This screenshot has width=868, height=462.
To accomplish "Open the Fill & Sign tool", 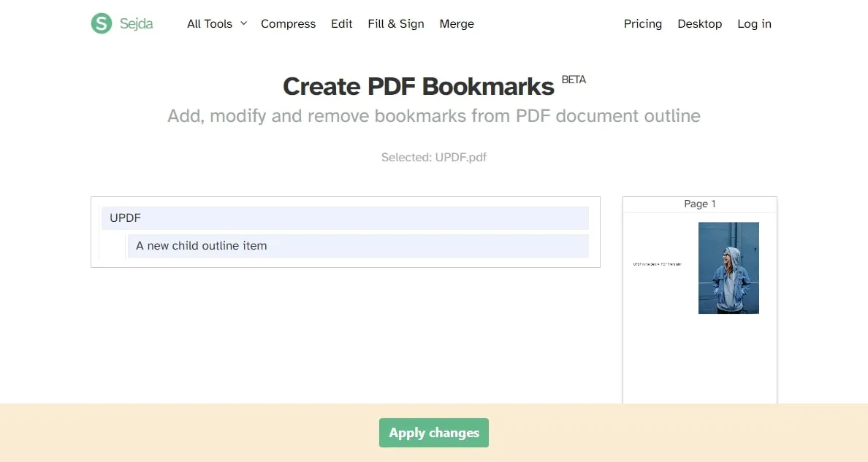I will click(396, 24).
